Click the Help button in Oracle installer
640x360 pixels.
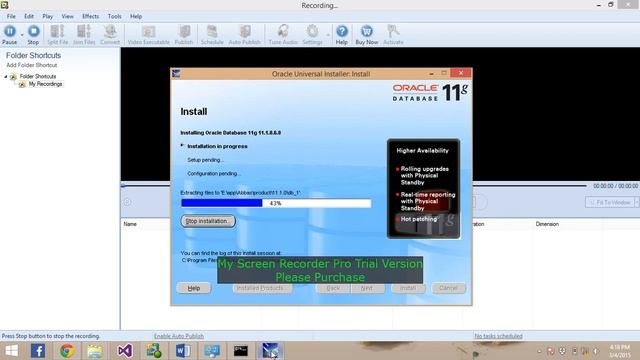tap(193, 288)
